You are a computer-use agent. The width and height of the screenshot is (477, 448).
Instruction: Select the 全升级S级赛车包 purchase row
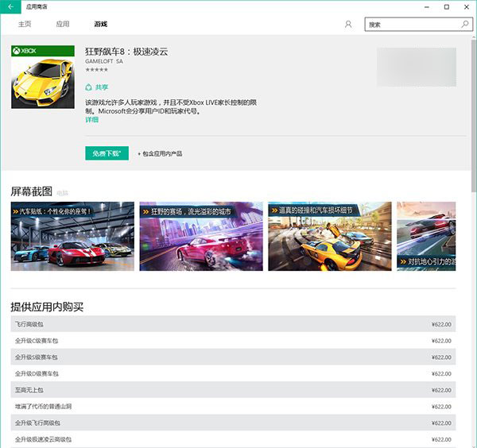click(233, 357)
